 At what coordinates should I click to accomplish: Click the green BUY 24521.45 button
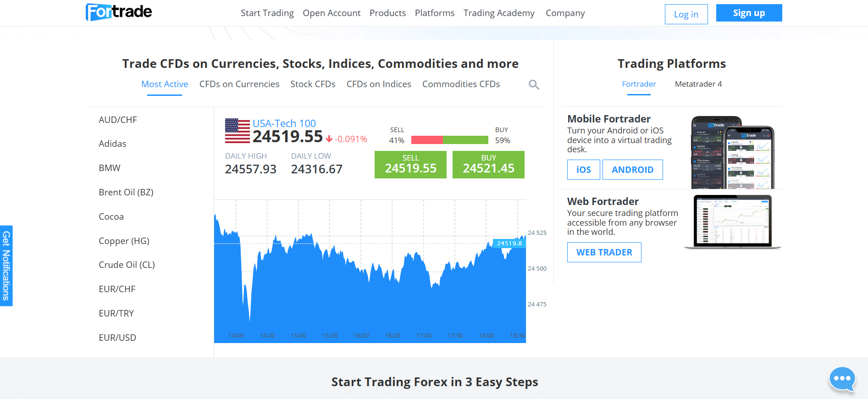(x=488, y=165)
